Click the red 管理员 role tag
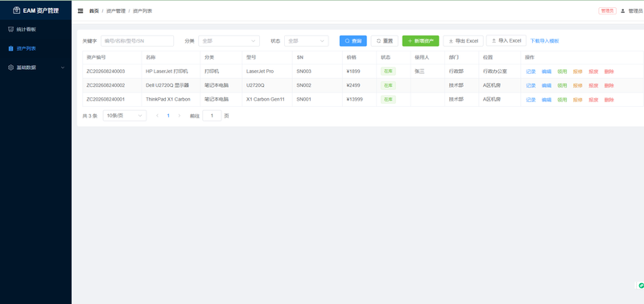644x304 pixels. pyautogui.click(x=607, y=11)
